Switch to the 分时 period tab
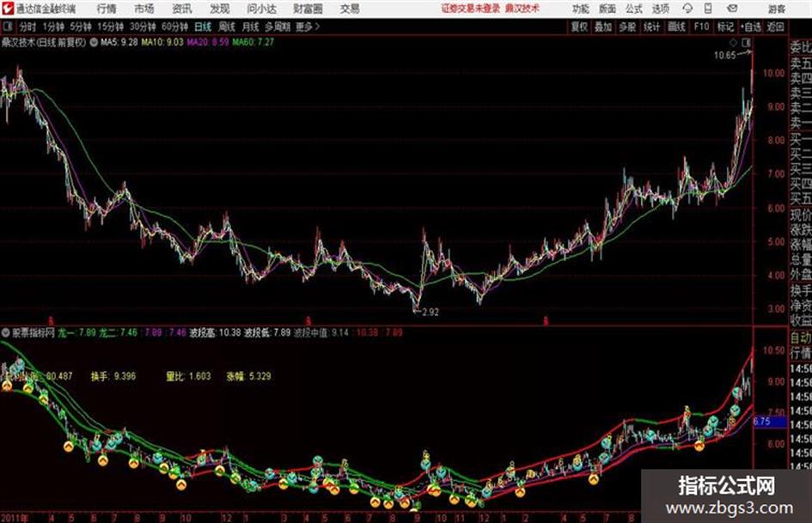The height and width of the screenshot is (523, 812). coord(28,27)
